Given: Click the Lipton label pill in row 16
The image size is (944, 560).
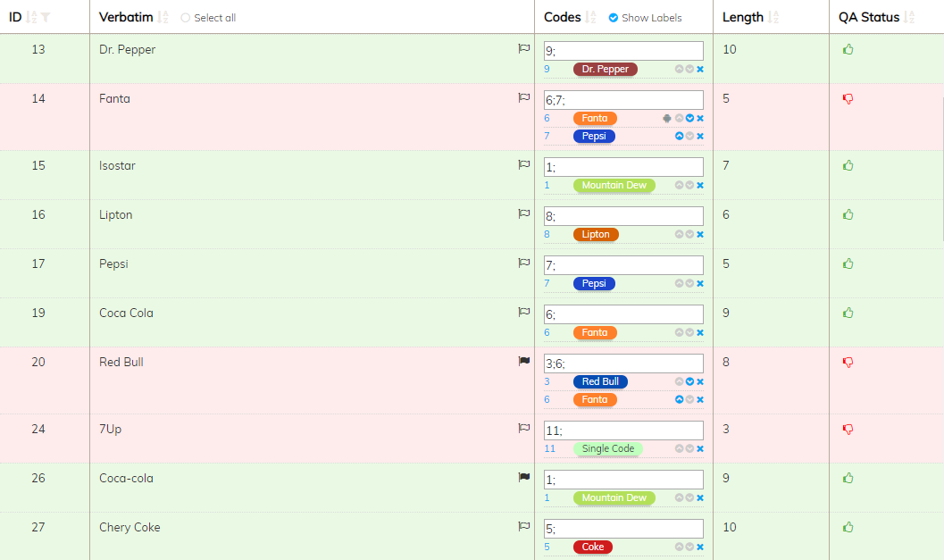Looking at the screenshot, I should coord(596,234).
